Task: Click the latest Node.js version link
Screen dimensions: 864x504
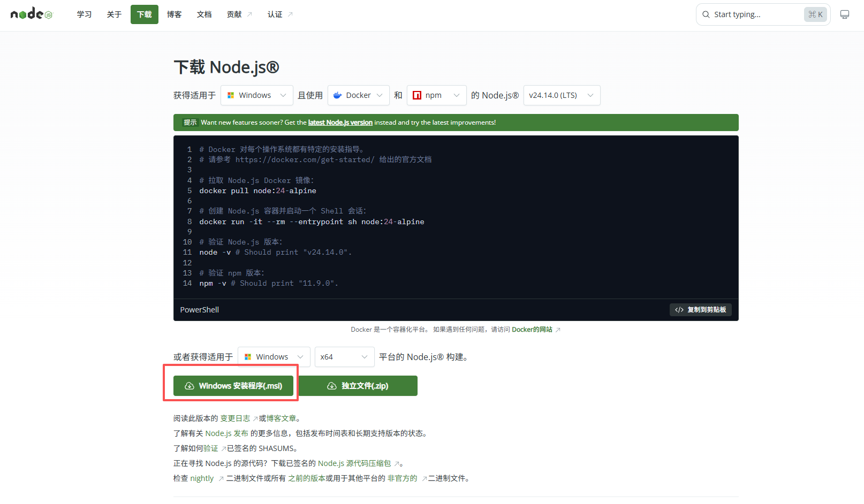Action: pyautogui.click(x=340, y=123)
